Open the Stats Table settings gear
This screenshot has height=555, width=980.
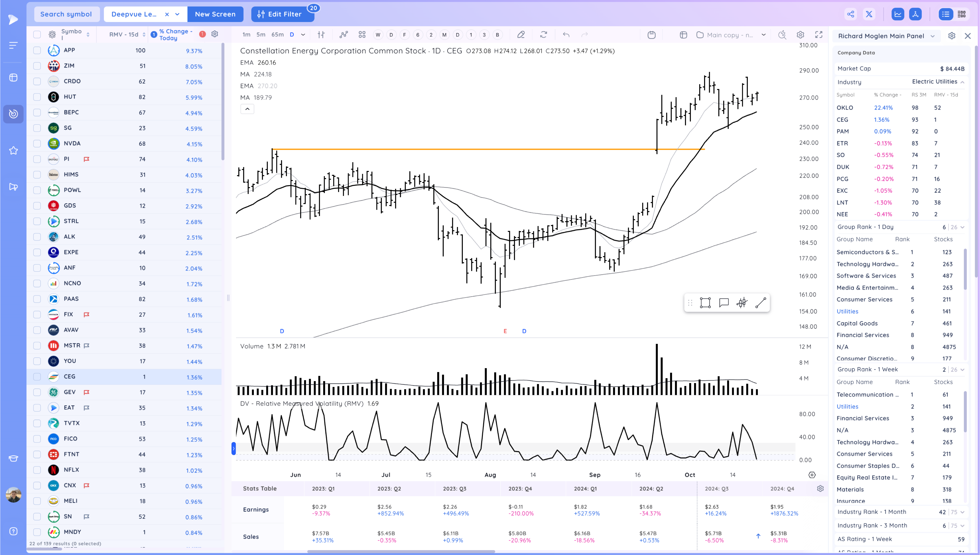pyautogui.click(x=820, y=488)
